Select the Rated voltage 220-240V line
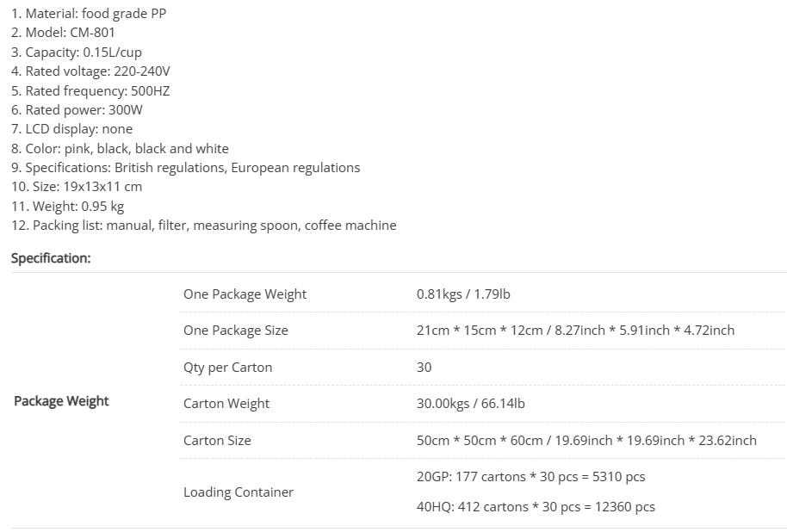 coord(90,71)
